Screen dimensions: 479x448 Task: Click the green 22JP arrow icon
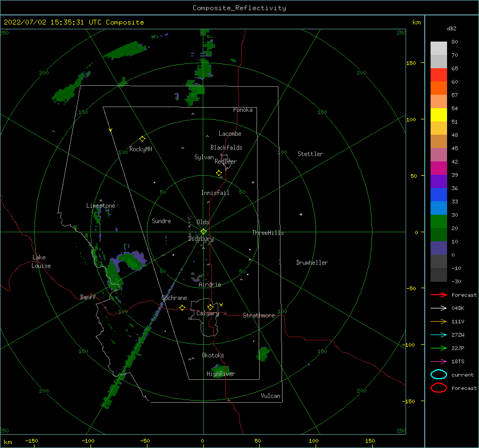(439, 348)
